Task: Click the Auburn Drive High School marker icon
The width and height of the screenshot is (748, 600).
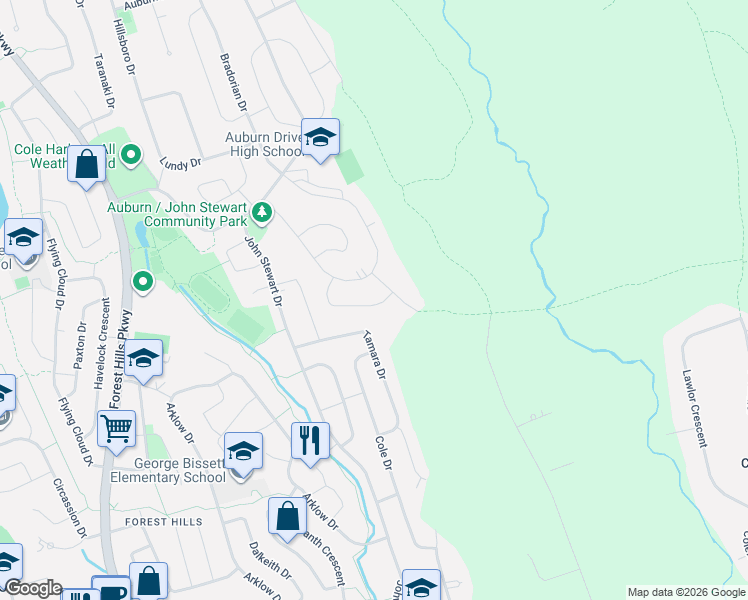Action: point(321,138)
